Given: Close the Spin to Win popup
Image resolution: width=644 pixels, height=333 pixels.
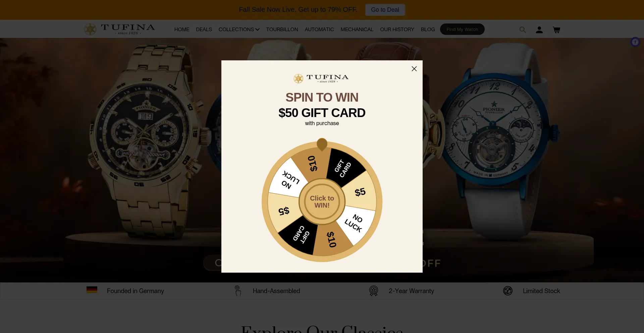Looking at the screenshot, I should click(x=414, y=69).
